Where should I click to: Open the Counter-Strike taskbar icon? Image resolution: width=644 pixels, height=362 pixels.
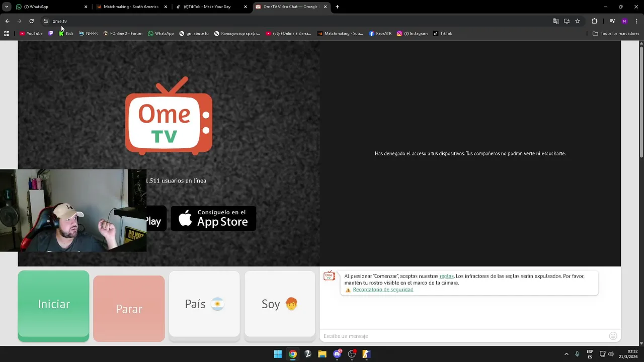coord(366,354)
